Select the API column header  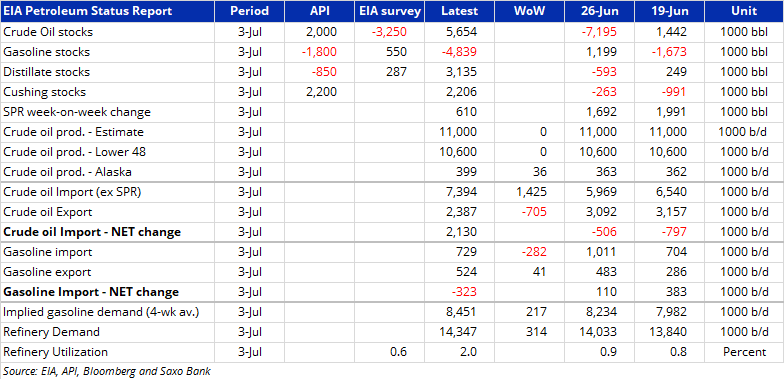pyautogui.click(x=320, y=11)
